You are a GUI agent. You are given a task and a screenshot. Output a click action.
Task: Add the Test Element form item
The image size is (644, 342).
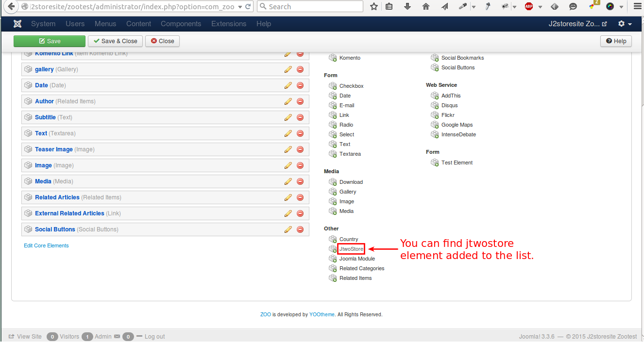click(x=457, y=163)
